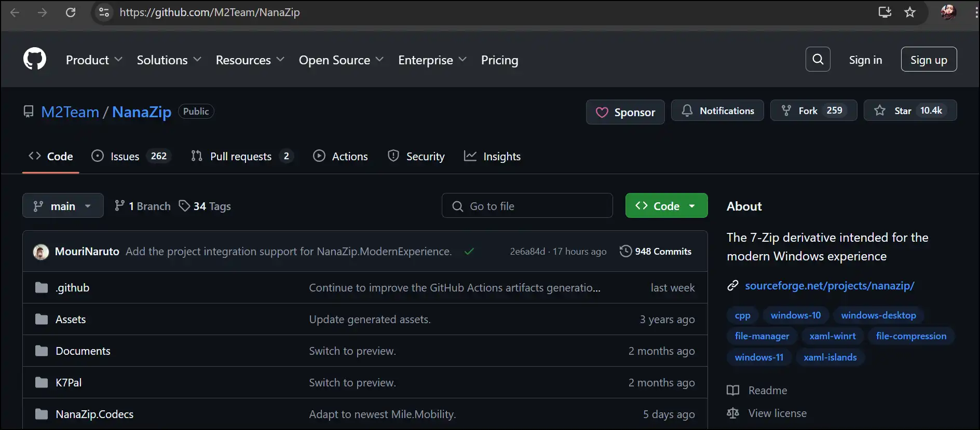This screenshot has width=980, height=430.
Task: Click the windows-desktop topic tag
Action: 878,315
